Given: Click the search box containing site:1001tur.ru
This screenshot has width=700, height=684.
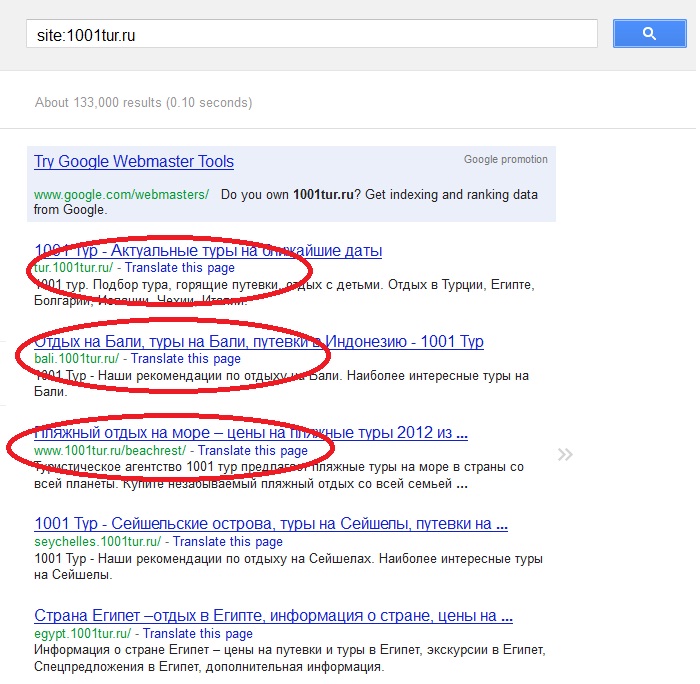Looking at the screenshot, I should tap(312, 33).
